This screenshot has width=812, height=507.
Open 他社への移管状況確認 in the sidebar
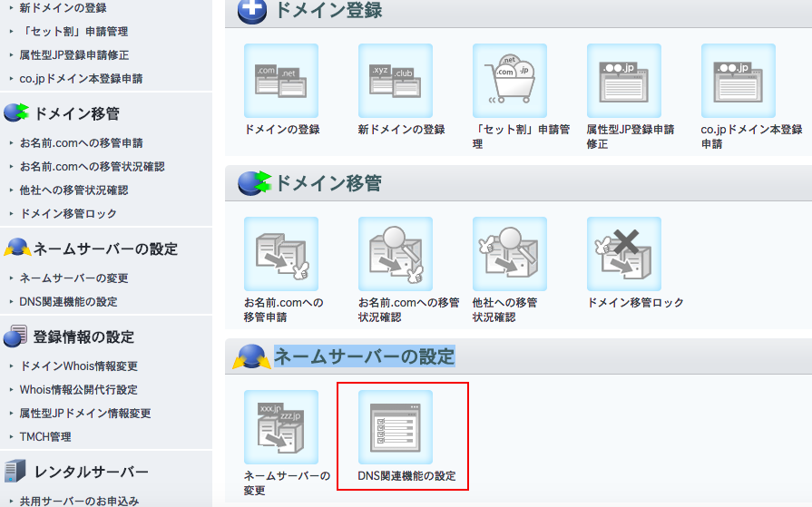click(73, 190)
